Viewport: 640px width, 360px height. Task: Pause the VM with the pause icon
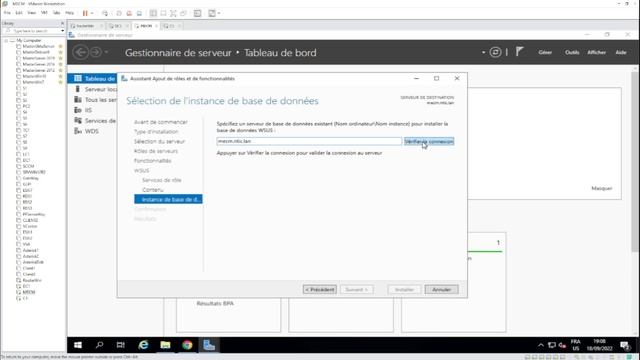(x=85, y=13)
